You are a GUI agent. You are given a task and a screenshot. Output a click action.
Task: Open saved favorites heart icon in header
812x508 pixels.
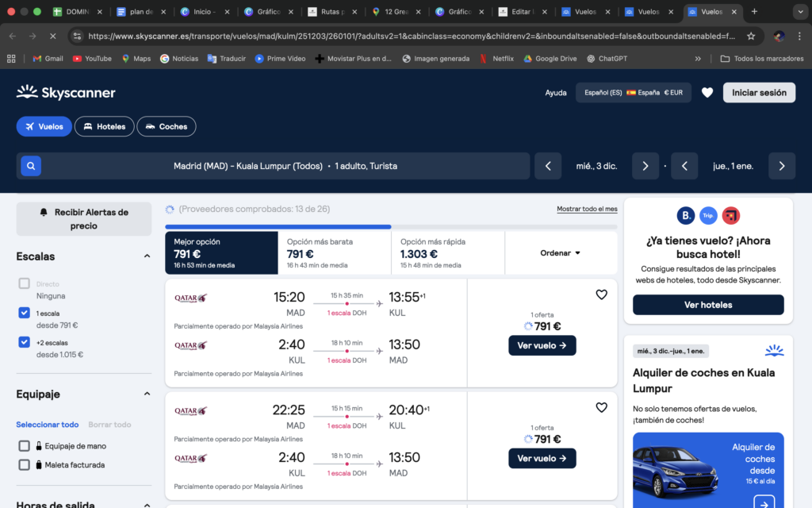(707, 93)
